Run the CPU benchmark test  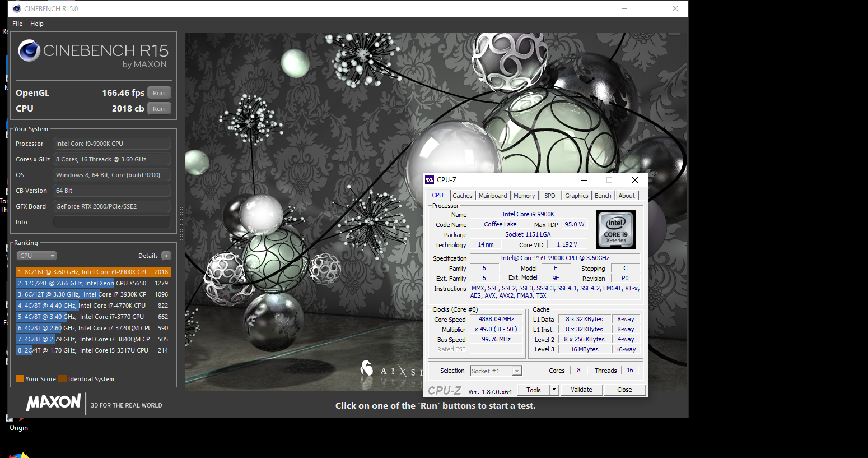(159, 109)
